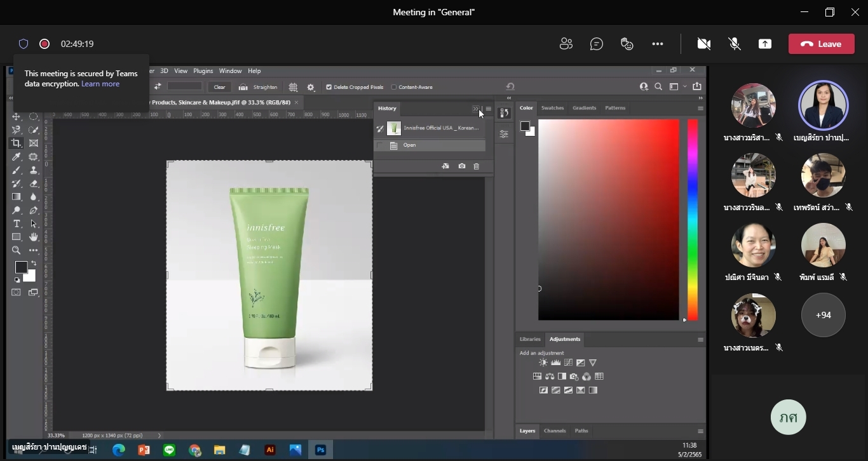Select the Rectangle shape tool
This screenshot has width=868, height=461.
pos(17,237)
